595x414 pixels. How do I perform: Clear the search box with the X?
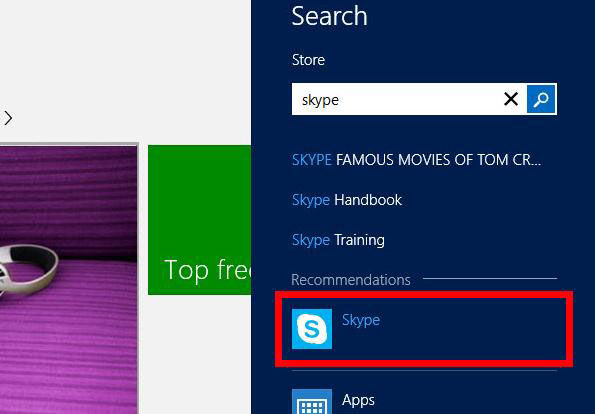click(511, 99)
